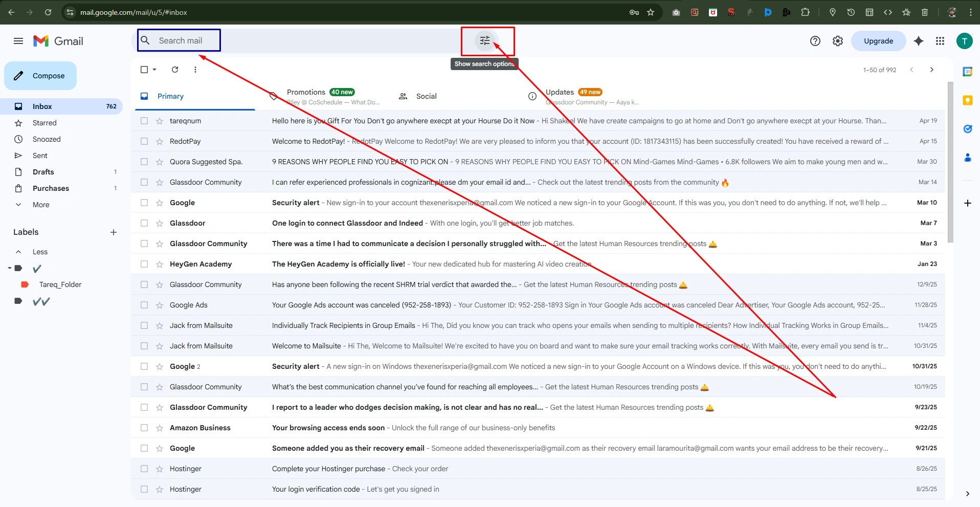Open the Tareq_Folder label
Viewport: 980px width, 507px height.
[x=61, y=284]
